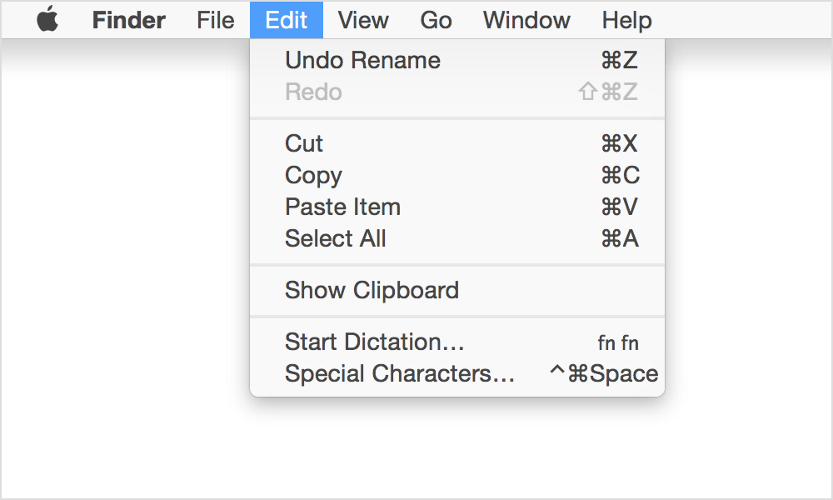Click the ⌘C shortcut beside Copy
This screenshot has width=833, height=500.
[619, 176]
